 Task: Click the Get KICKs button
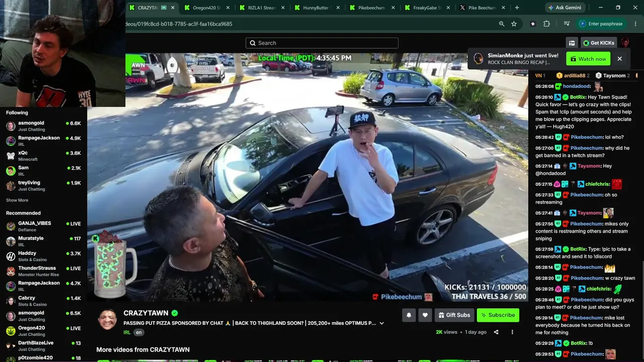599,43
